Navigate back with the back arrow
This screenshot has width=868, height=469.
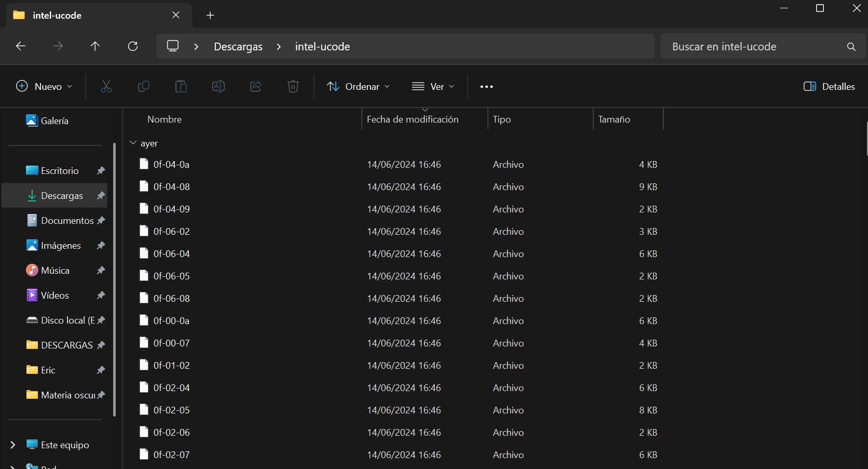point(21,46)
